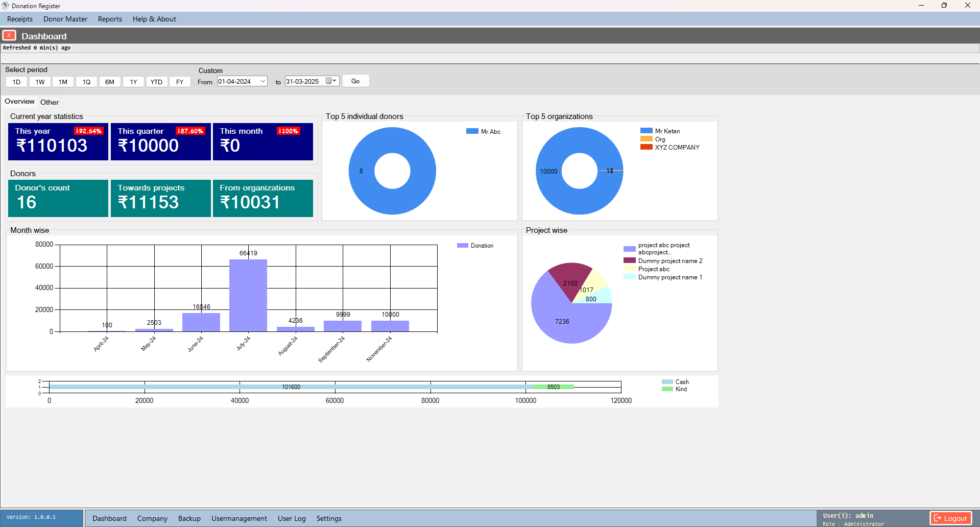Click the Donation Register app icon in title bar

coord(5,6)
